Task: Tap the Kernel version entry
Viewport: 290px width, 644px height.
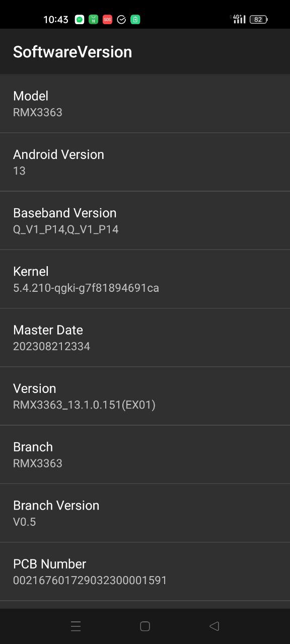Action: pos(145,279)
